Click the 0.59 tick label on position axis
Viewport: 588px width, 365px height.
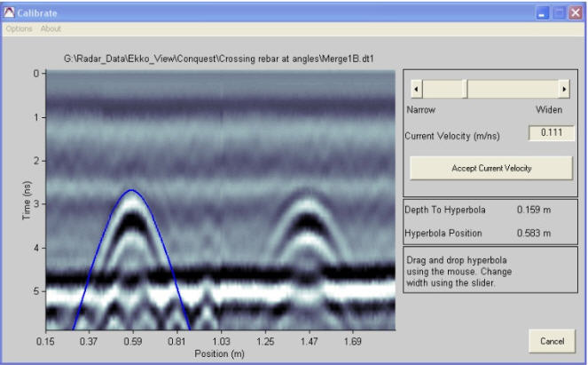(x=132, y=341)
